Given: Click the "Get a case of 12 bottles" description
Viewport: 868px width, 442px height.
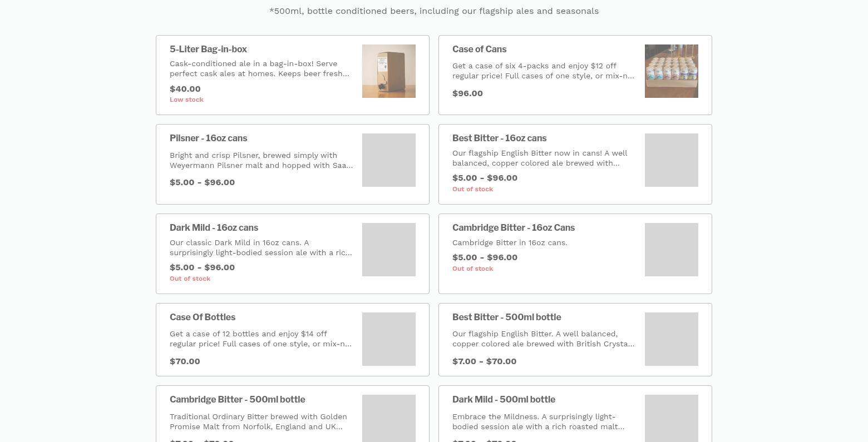Looking at the screenshot, I should 260,339.
